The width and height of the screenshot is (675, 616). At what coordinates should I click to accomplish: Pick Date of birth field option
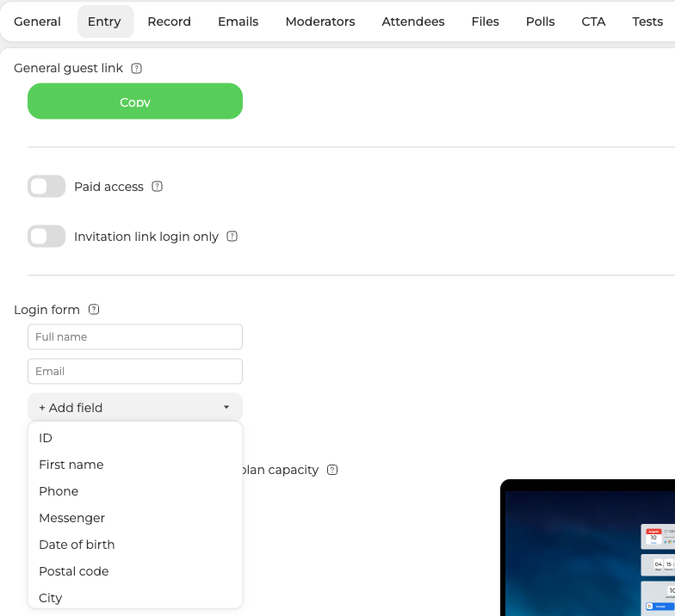tap(135, 545)
